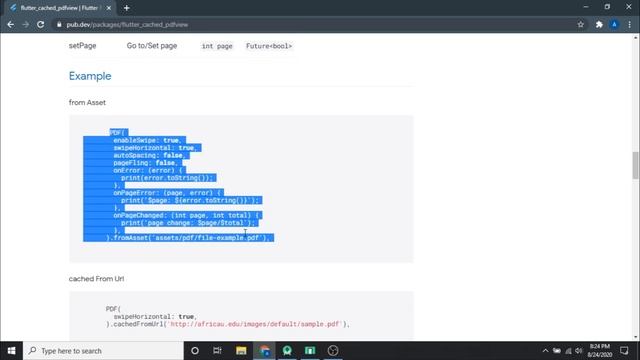640x360 pixels.
Task: Click the africau.edu sample.pdf URL string
Action: pos(255,324)
